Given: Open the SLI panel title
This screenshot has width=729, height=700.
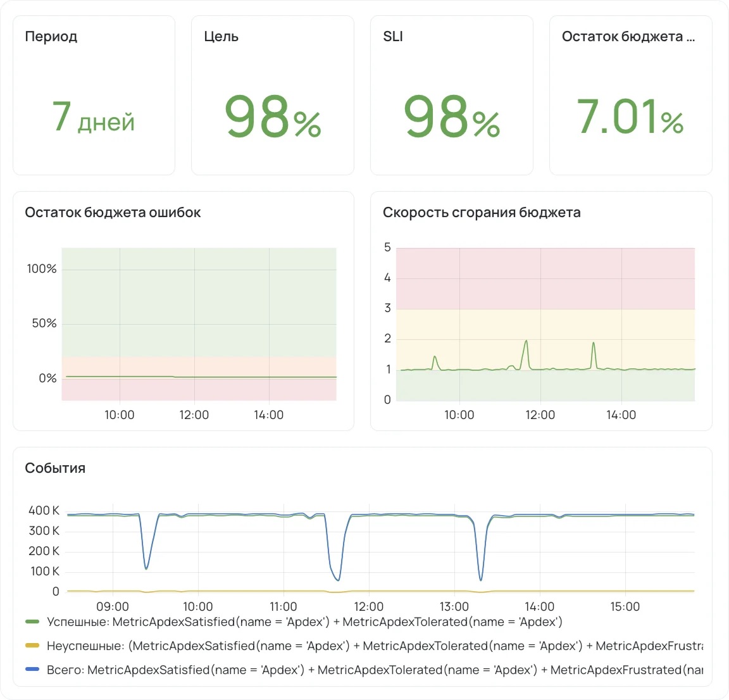Looking at the screenshot, I should (393, 37).
